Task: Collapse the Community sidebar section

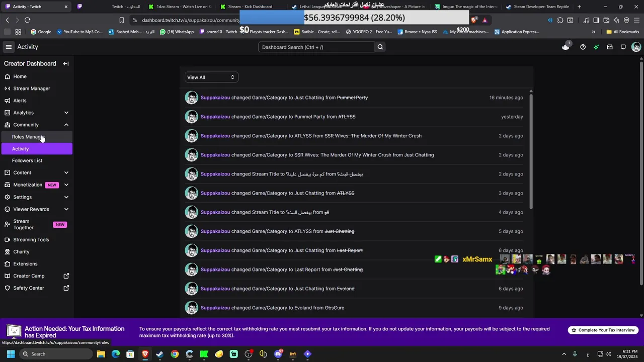Action: coord(66,125)
